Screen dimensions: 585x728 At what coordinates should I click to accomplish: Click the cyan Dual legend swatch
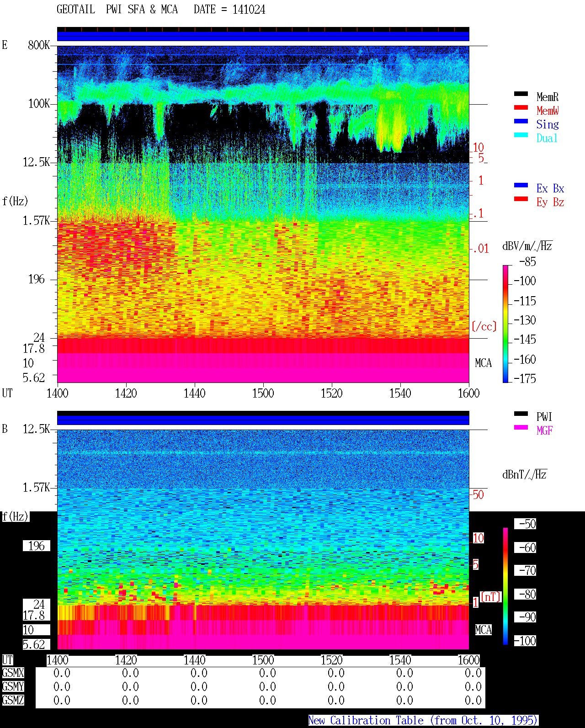tap(521, 135)
